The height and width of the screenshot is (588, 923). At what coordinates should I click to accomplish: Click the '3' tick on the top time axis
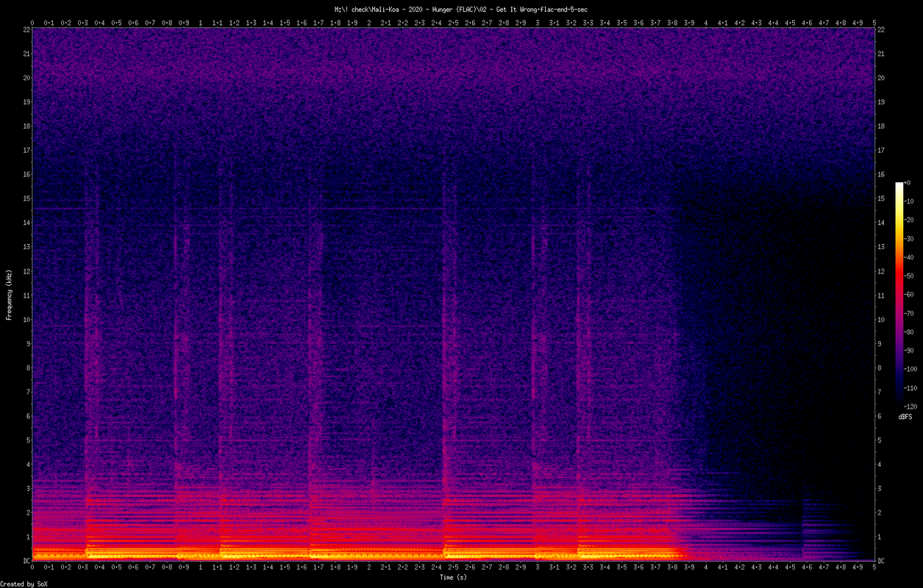[538, 23]
